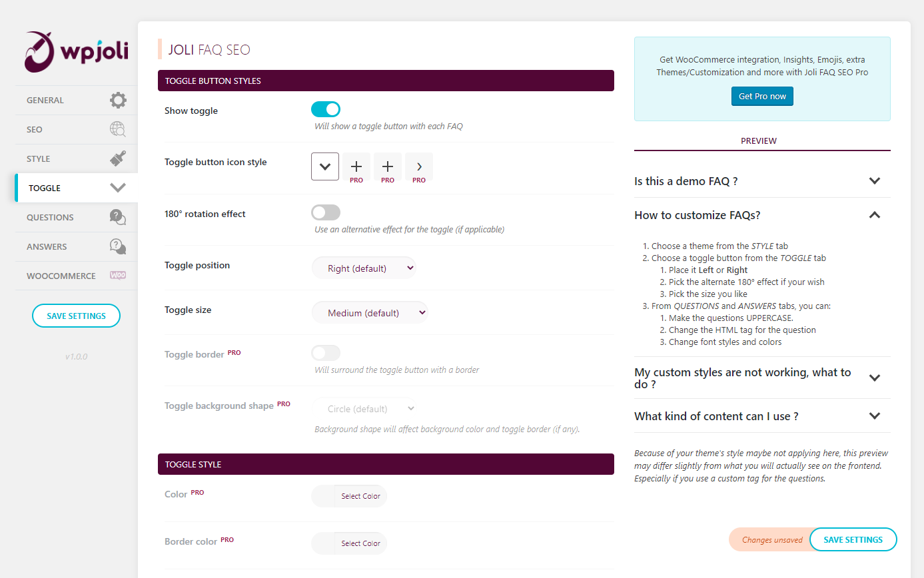Screen dimensions: 924x578
Task: Open the Toggle position dropdown
Action: [x=364, y=268]
